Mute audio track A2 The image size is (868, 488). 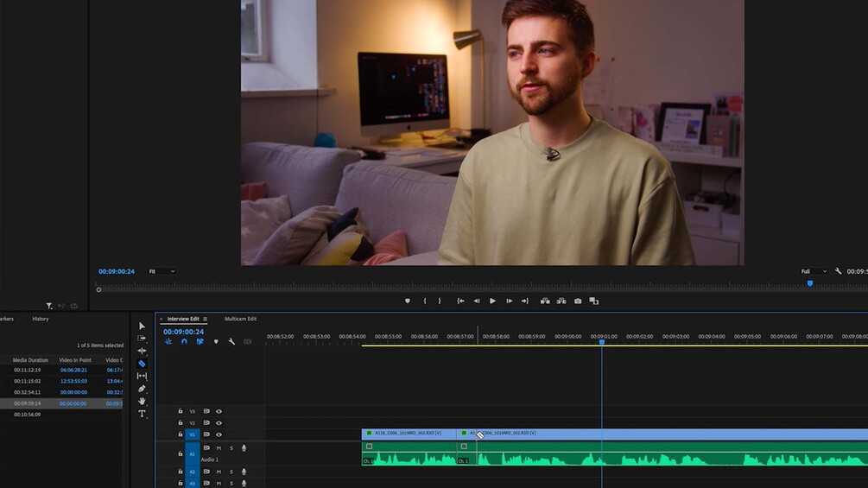(219, 472)
